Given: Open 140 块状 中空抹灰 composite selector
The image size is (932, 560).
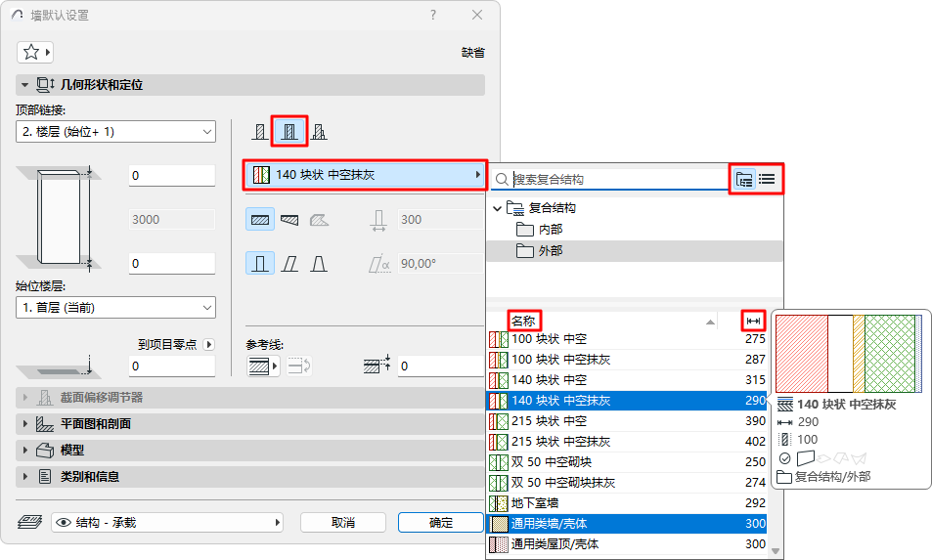Looking at the screenshot, I should 366,175.
